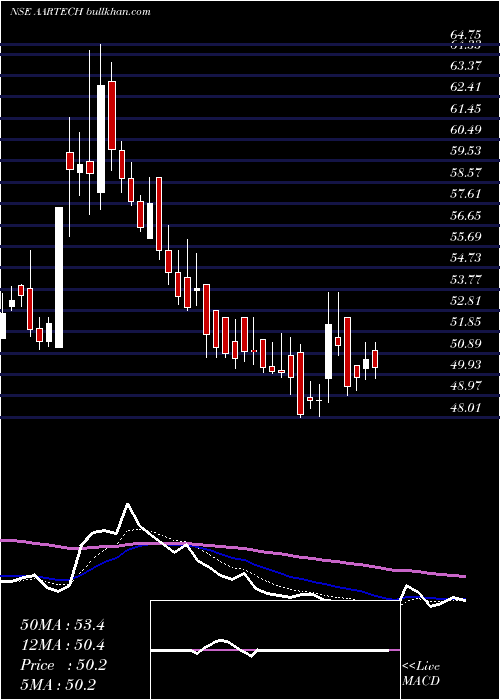Click the last candlestick on the right
The width and height of the screenshot is (500, 700).
(375, 360)
